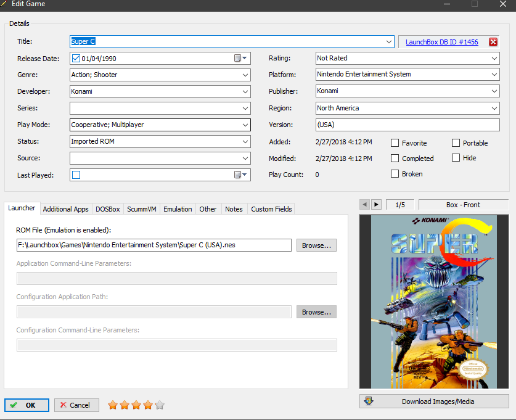Set rating to three stars

click(136, 405)
